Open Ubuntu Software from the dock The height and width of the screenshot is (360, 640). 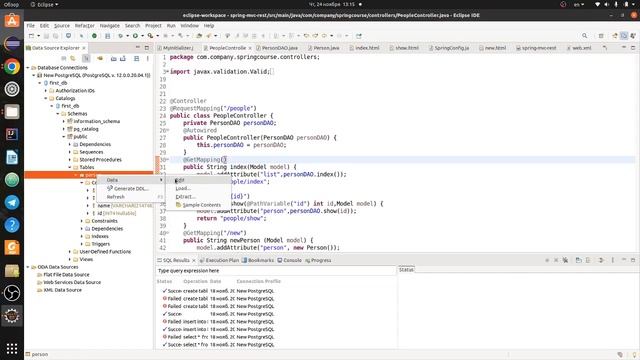[12, 21]
